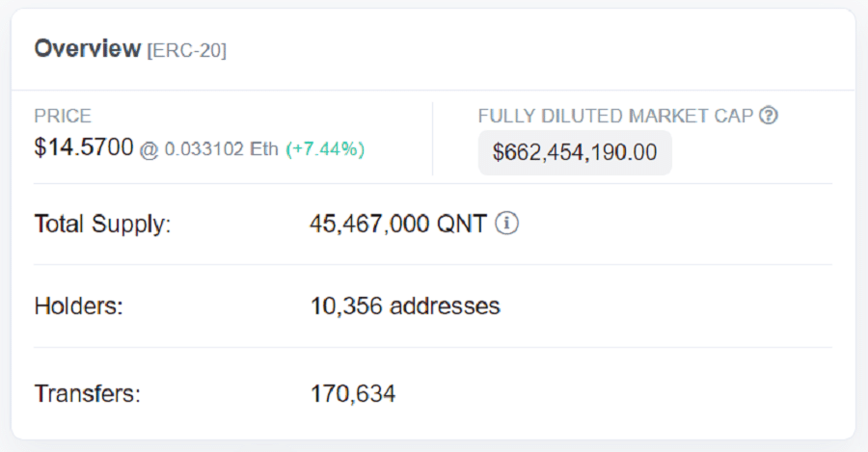Click the Holders label

79,306
